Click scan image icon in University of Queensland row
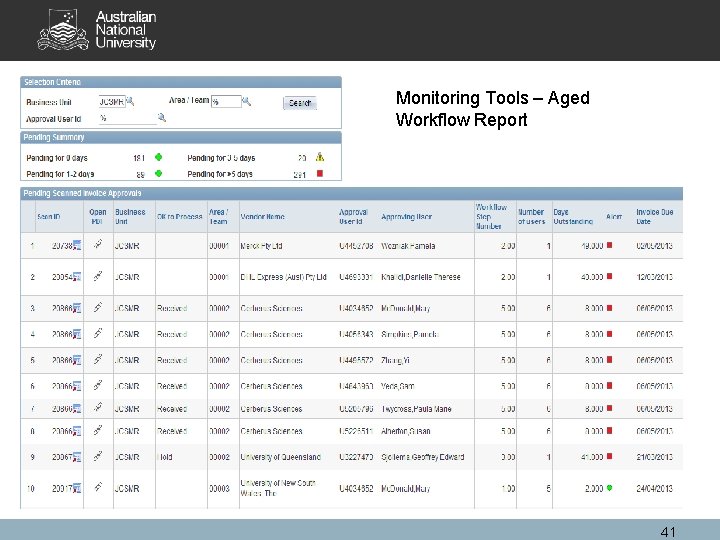 tap(77, 456)
